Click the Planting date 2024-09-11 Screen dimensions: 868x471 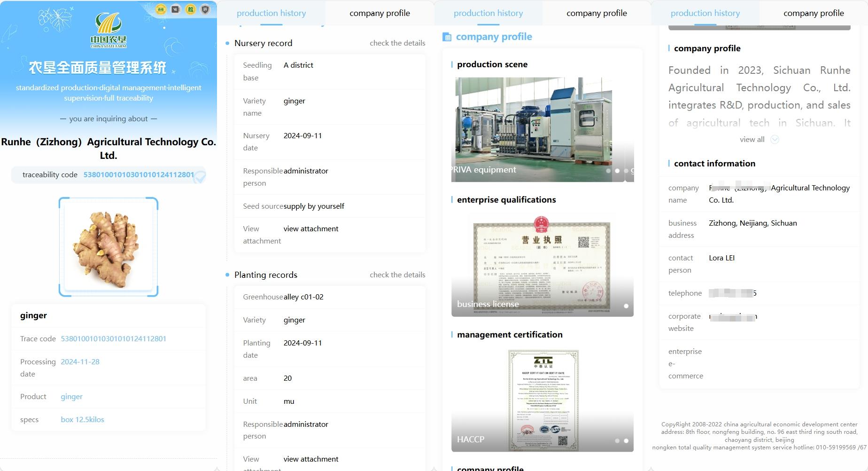click(x=303, y=343)
